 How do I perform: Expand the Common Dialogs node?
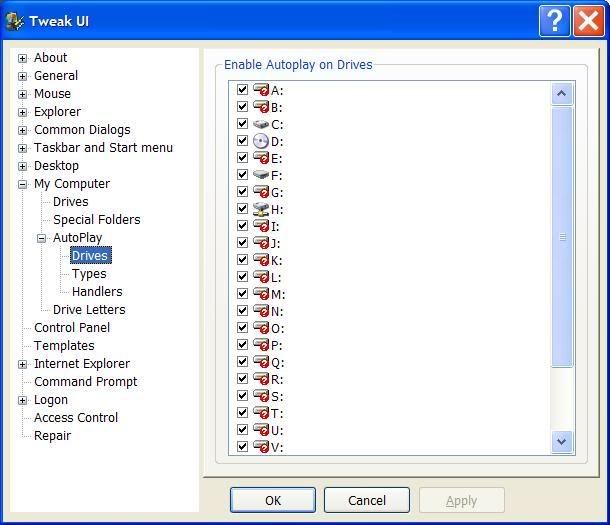pyautogui.click(x=23, y=130)
